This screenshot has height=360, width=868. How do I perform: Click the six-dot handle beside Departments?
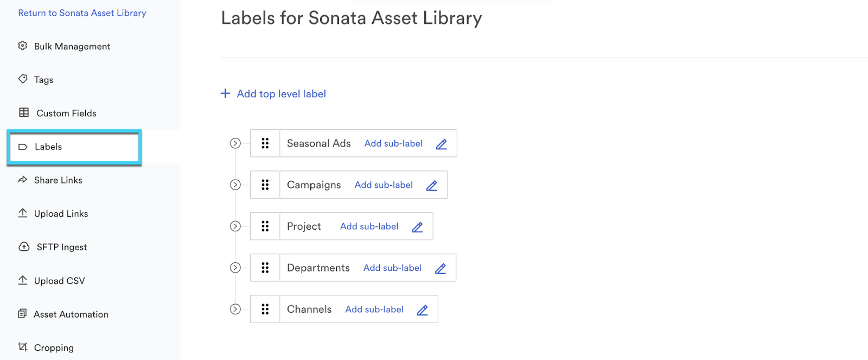tap(265, 268)
